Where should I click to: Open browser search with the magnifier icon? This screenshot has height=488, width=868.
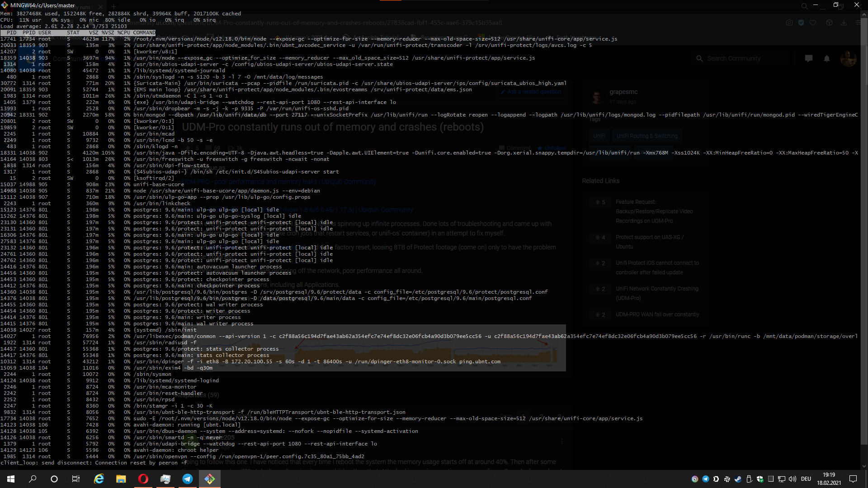pyautogui.click(x=804, y=5)
